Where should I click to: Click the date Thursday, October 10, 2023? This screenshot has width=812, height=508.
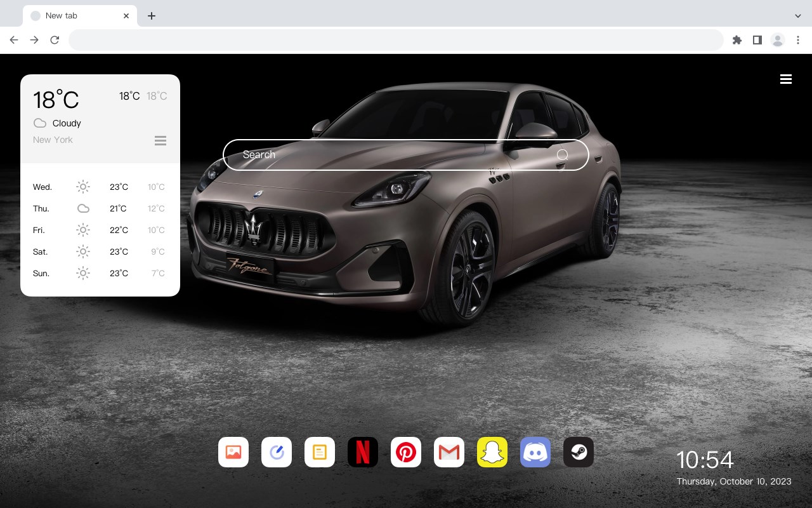[734, 481]
